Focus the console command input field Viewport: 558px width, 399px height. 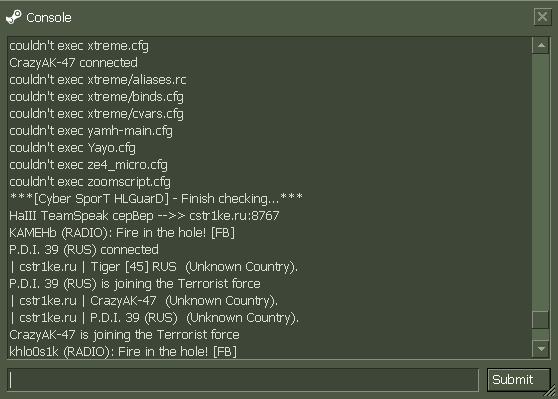click(x=243, y=380)
